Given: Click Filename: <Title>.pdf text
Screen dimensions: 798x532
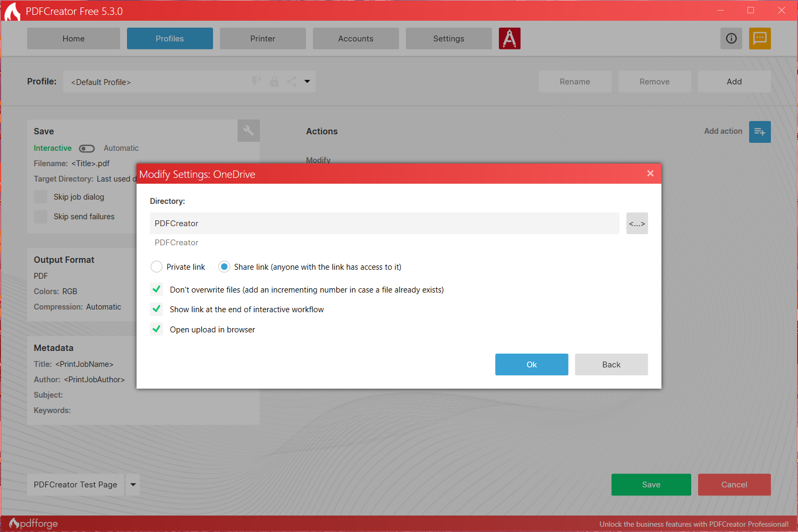Looking at the screenshot, I should coord(72,164).
